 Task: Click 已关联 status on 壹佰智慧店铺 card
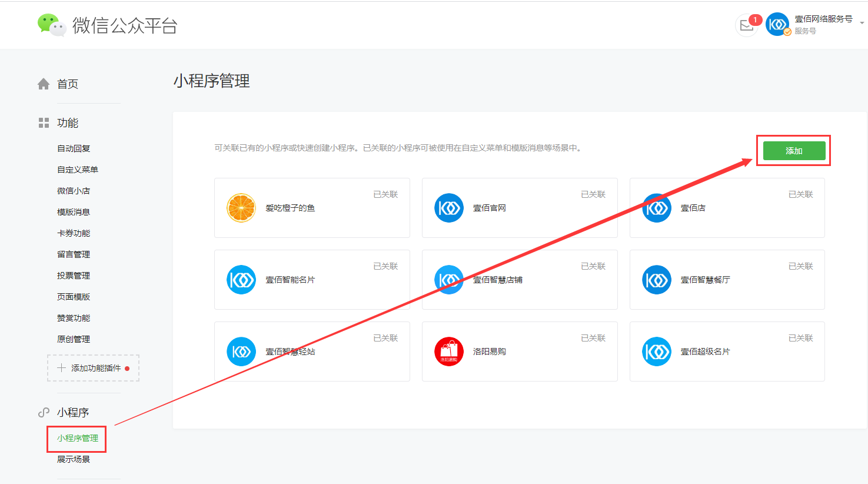tap(593, 266)
